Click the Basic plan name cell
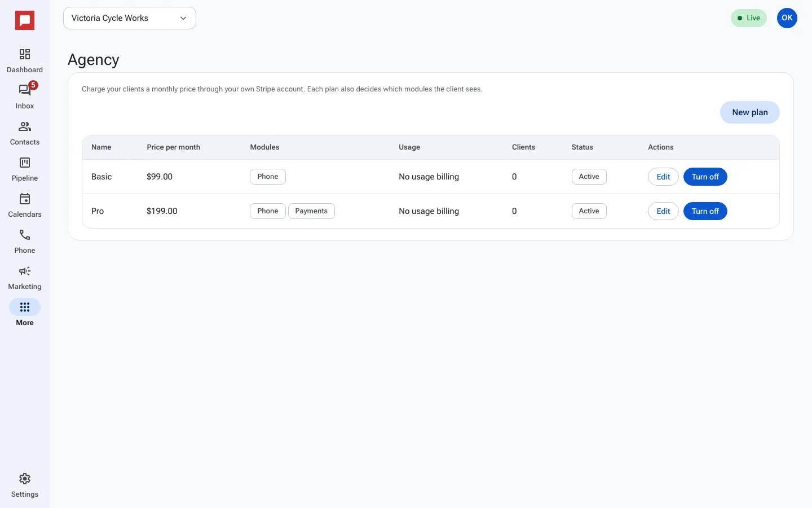This screenshot has width=812, height=508. [101, 177]
